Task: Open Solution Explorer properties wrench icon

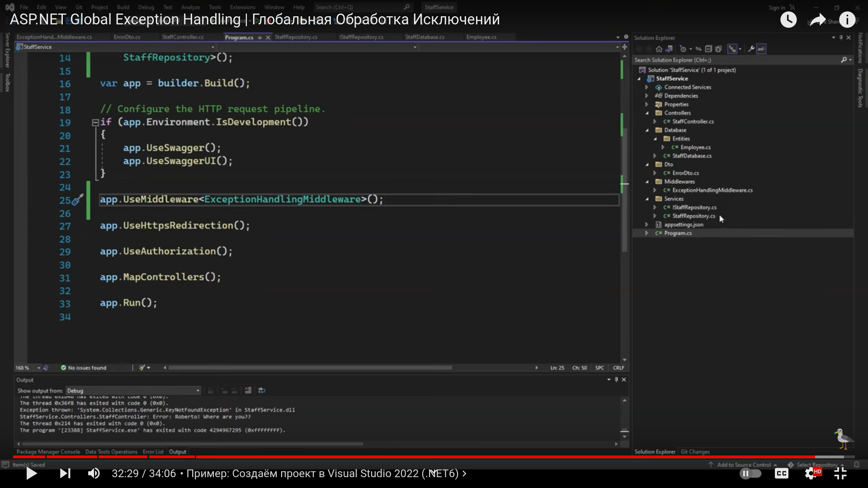Action: point(751,48)
